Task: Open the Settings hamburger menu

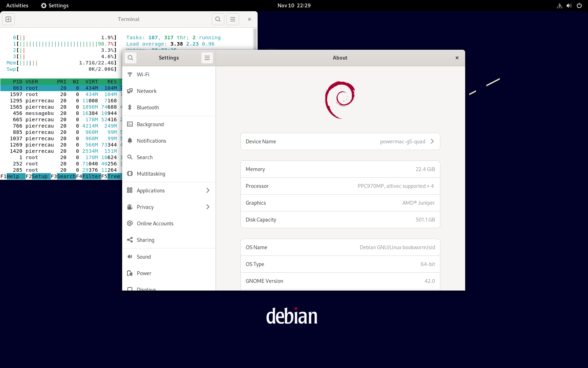Action: coord(207,58)
